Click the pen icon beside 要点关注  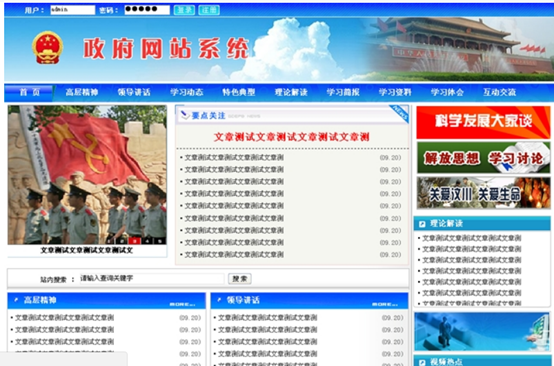pyautogui.click(x=184, y=115)
